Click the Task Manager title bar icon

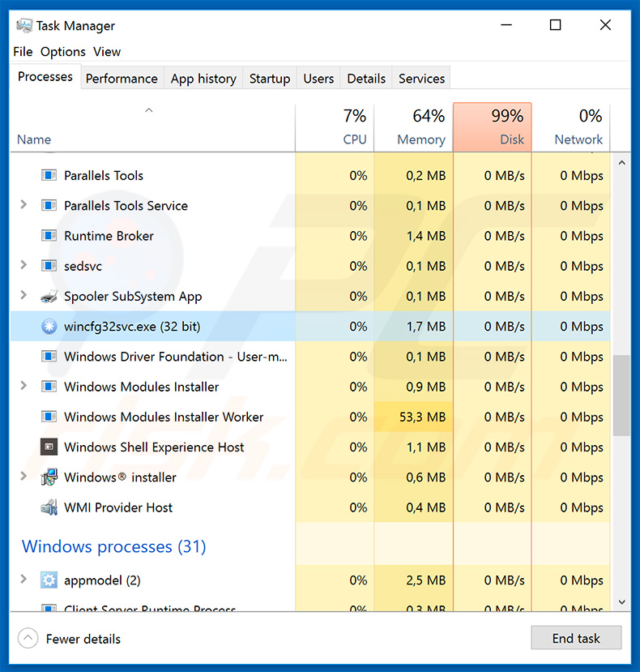coord(24,26)
